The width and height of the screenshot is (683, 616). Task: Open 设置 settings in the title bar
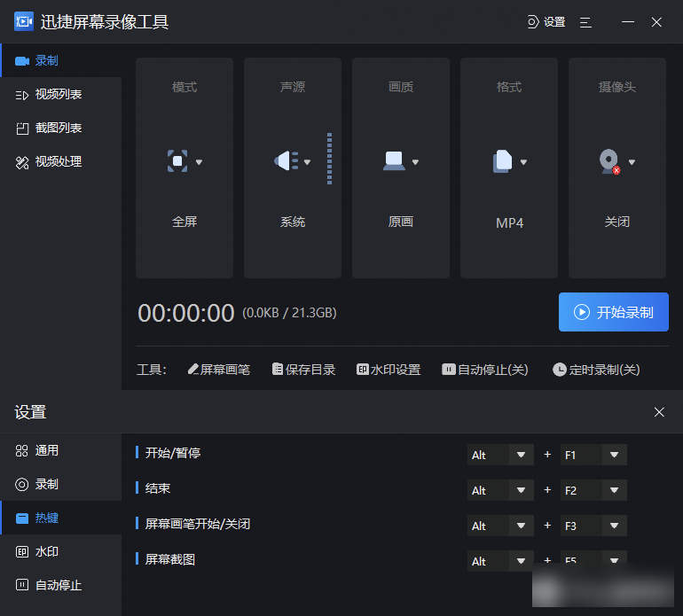click(546, 22)
